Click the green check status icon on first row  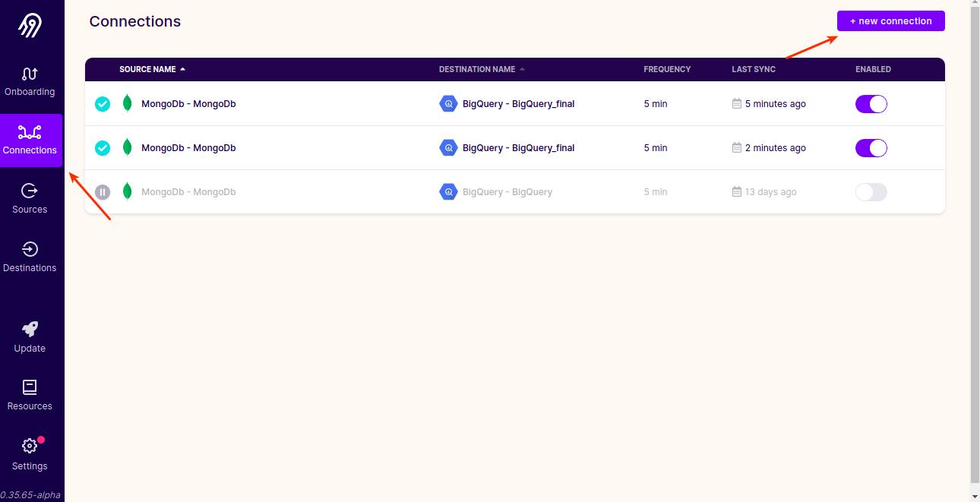(103, 104)
